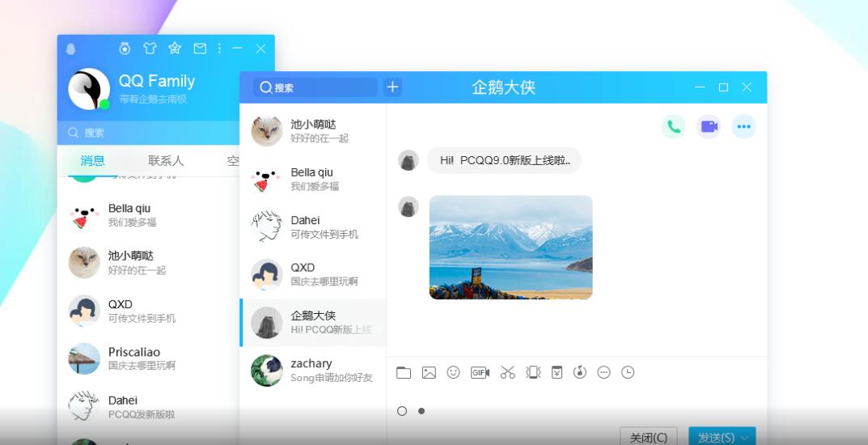868x445 pixels.
Task: Open message history with clock icon
Action: [x=628, y=372]
